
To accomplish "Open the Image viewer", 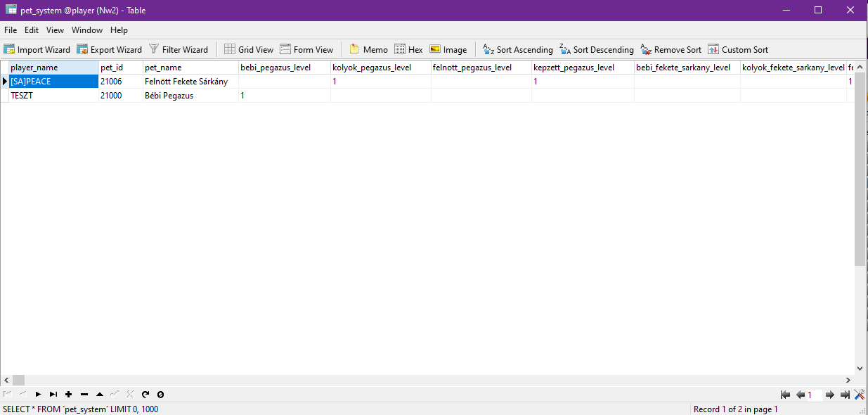I will 448,49.
